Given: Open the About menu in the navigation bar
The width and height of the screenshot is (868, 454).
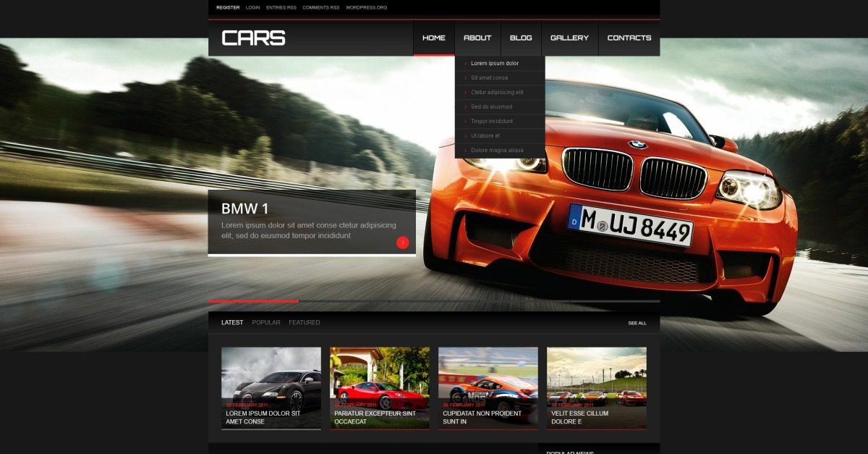Looking at the screenshot, I should [477, 38].
